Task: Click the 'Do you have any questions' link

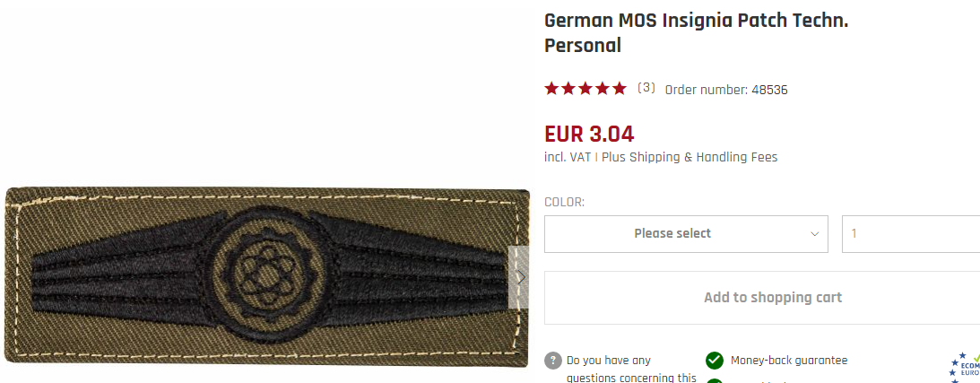Action: [631, 370]
